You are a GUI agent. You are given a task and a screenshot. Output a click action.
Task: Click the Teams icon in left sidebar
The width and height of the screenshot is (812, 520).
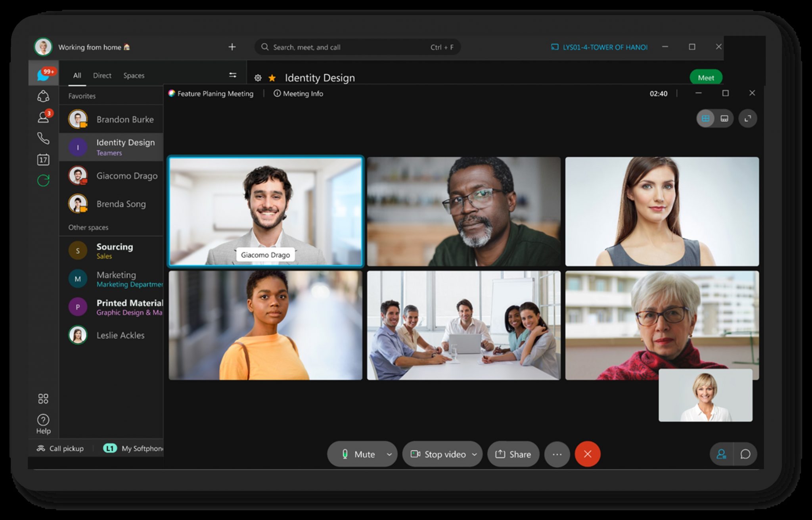click(44, 95)
